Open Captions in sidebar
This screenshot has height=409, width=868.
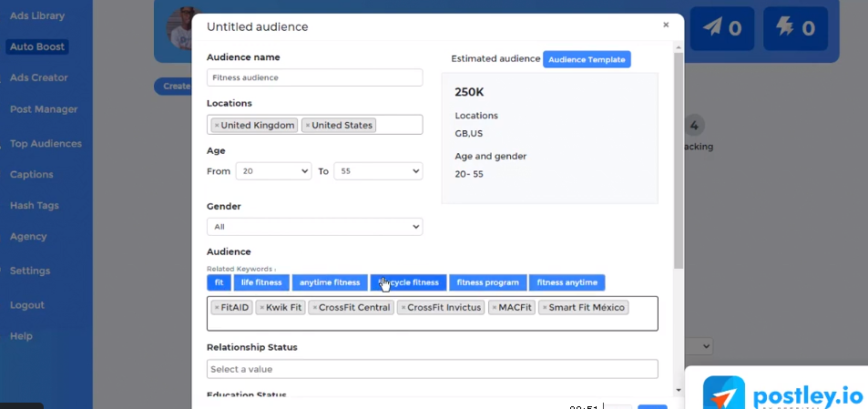point(32,175)
